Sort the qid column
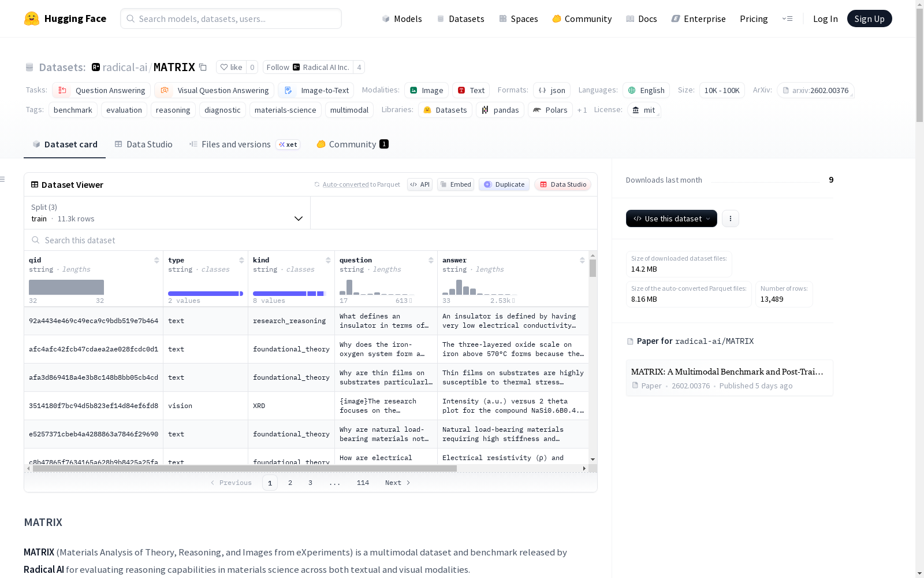The width and height of the screenshot is (924, 578). click(157, 260)
